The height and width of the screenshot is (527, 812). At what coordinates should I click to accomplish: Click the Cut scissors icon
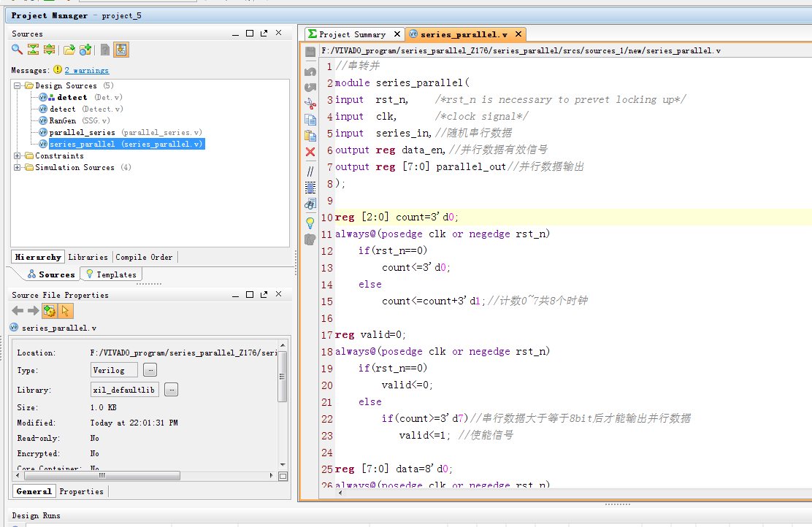pos(310,104)
